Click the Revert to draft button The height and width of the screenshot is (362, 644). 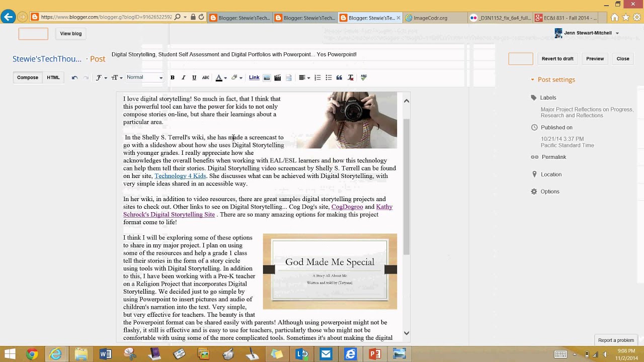tap(557, 59)
